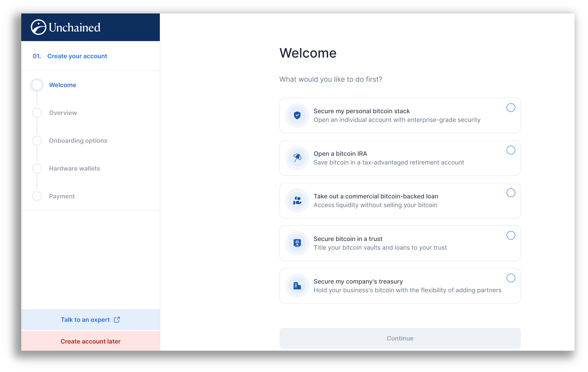588x372 pixels.
Task: Click the shield icon for personal bitcoin stack
Action: [297, 115]
